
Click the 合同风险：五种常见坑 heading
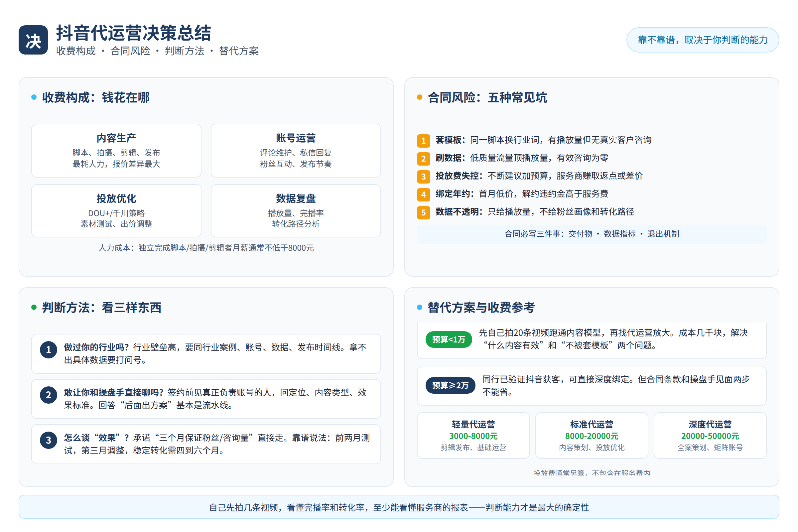click(x=487, y=97)
